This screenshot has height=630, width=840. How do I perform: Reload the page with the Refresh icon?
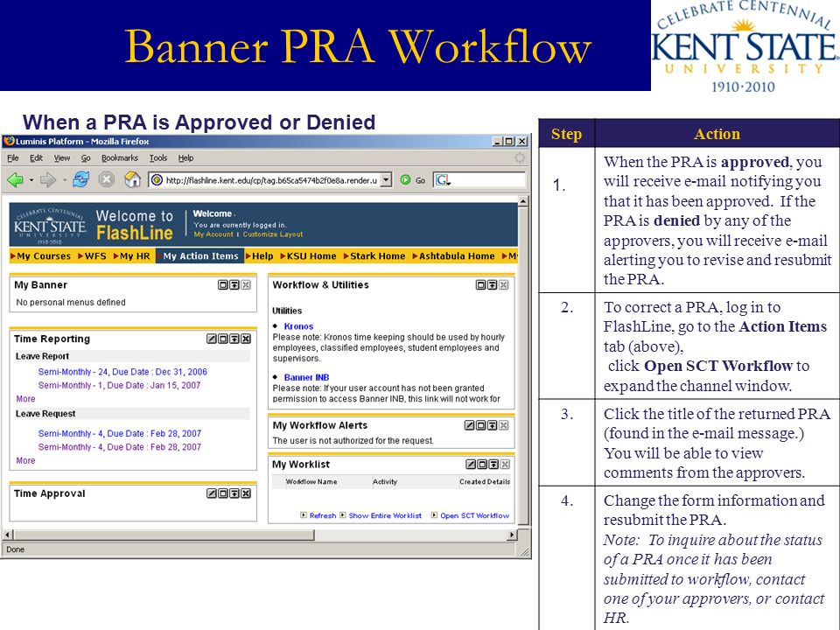point(80,179)
